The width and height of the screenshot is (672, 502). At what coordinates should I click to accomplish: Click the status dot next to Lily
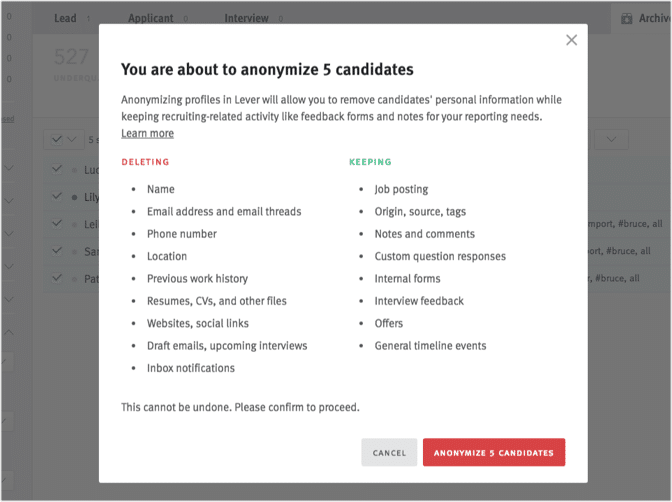tap(75, 198)
